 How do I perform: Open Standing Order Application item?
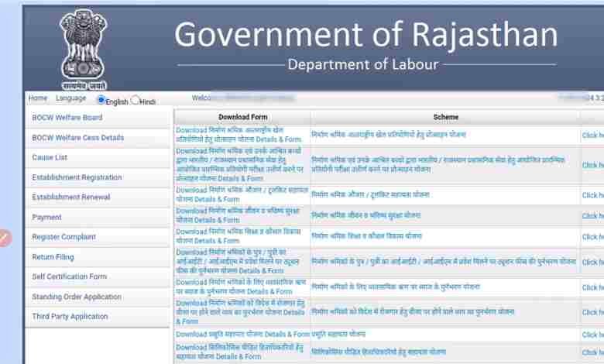98,297
